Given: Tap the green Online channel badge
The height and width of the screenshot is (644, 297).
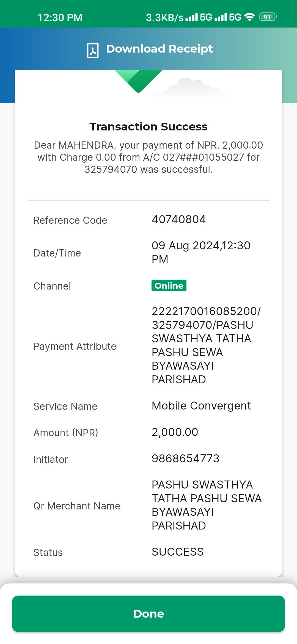Looking at the screenshot, I should tap(169, 285).
